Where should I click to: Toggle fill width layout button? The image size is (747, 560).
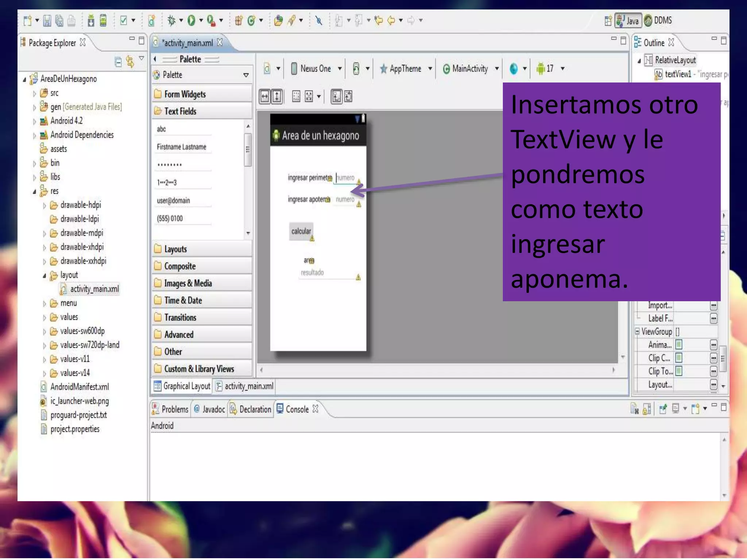(x=265, y=97)
